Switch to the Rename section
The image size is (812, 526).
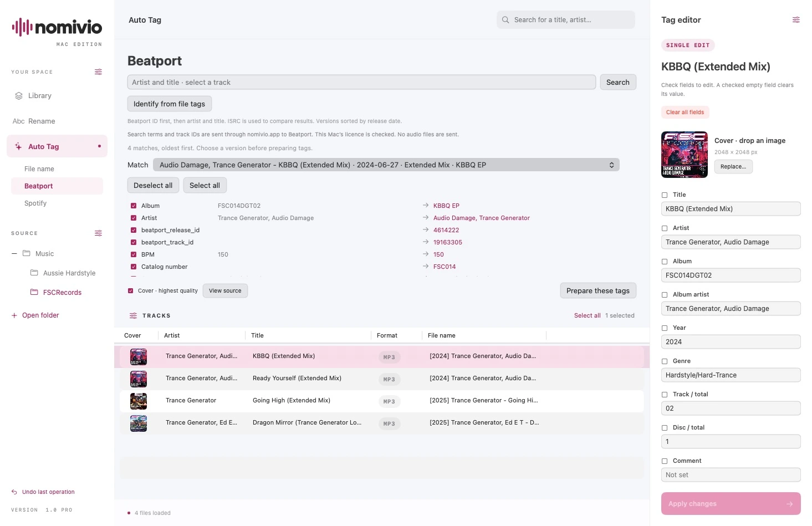[57, 121]
